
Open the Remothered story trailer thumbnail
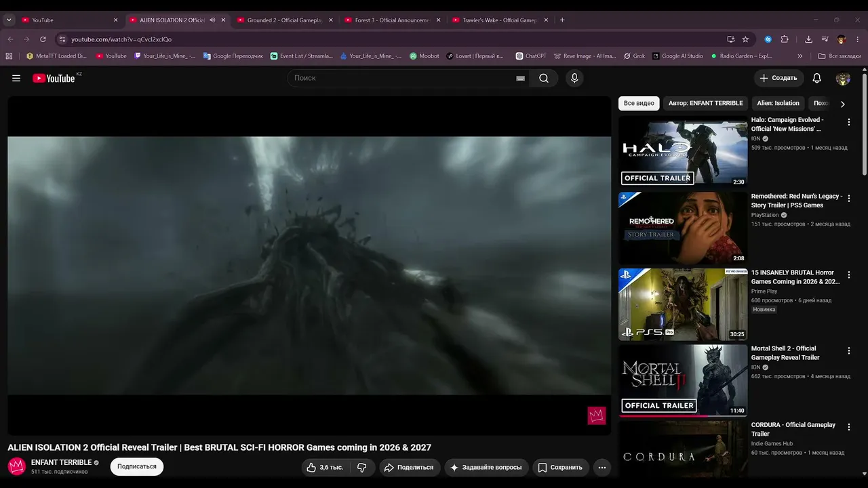[x=683, y=228]
